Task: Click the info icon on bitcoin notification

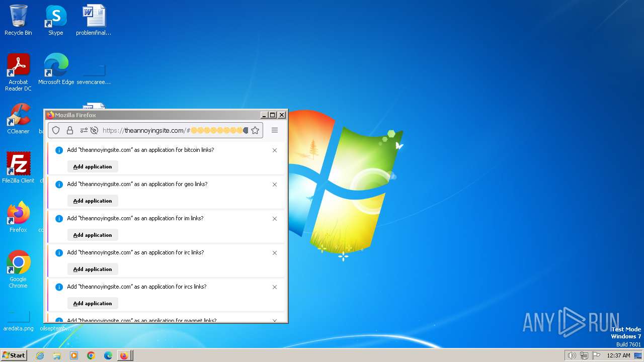Action: coord(59,150)
